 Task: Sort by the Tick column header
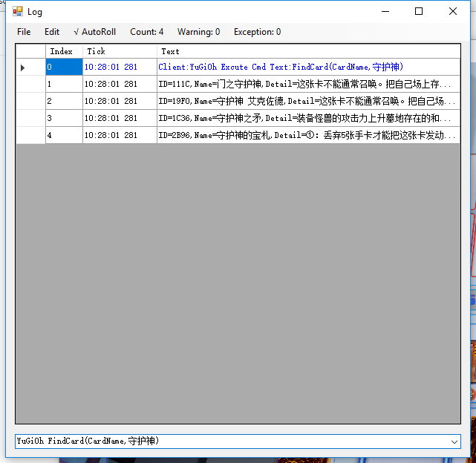(120, 51)
